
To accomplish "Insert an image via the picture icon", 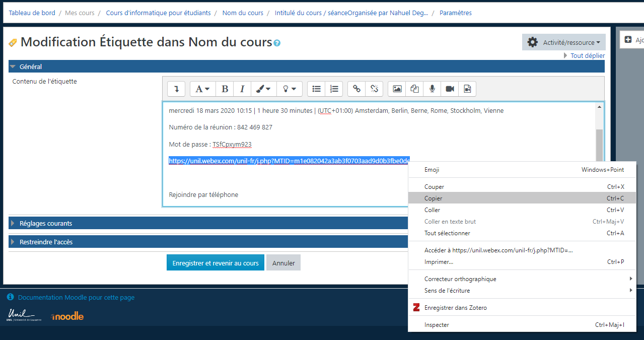I will coord(397,89).
